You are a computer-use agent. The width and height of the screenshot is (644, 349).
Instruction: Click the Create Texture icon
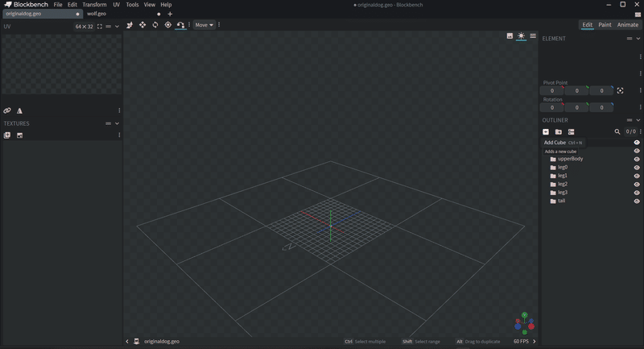[x=19, y=135]
